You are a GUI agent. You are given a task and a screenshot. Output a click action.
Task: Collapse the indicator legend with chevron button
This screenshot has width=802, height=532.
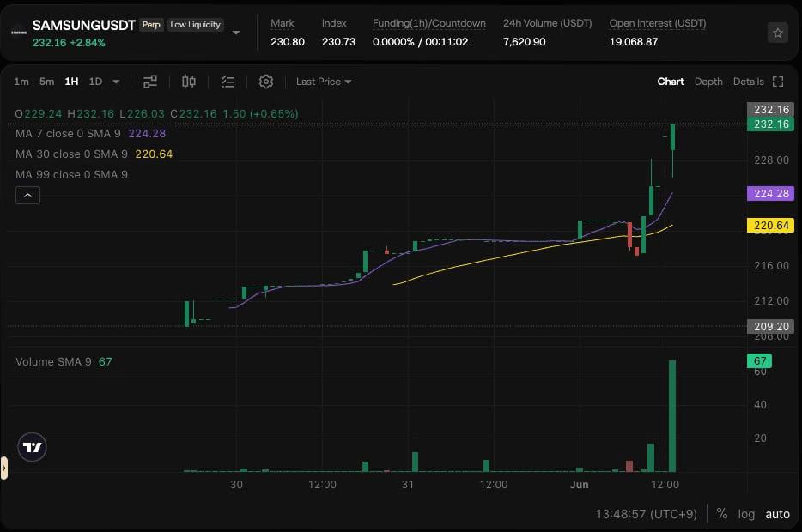(x=27, y=196)
